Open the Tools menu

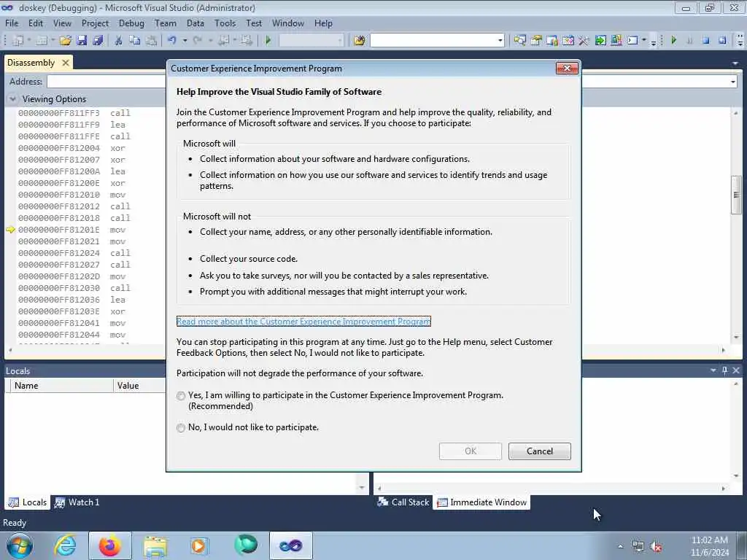click(x=225, y=23)
